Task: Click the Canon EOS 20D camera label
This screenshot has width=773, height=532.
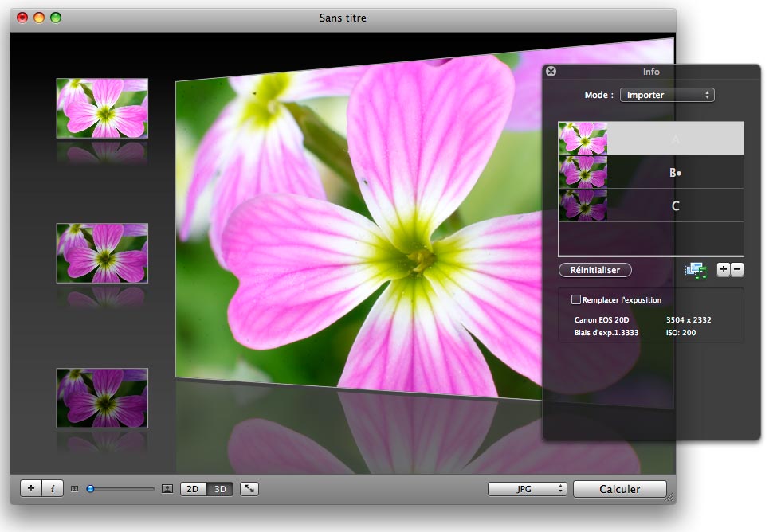Action: [602, 319]
